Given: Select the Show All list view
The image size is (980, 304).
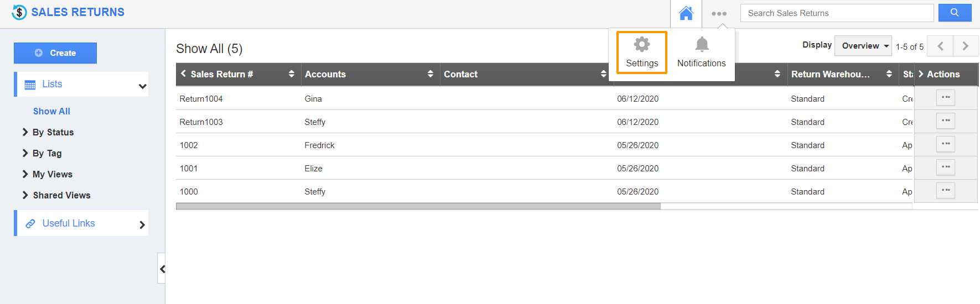Looking at the screenshot, I should 51,111.
